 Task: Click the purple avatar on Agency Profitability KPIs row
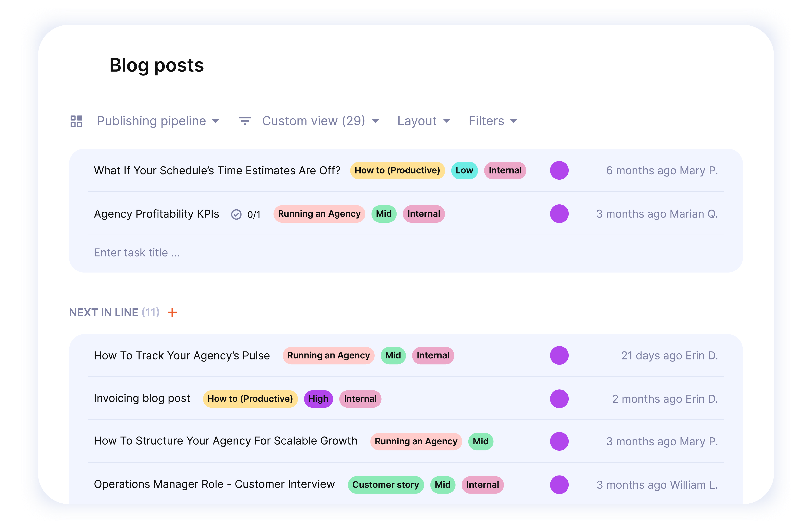pyautogui.click(x=559, y=214)
